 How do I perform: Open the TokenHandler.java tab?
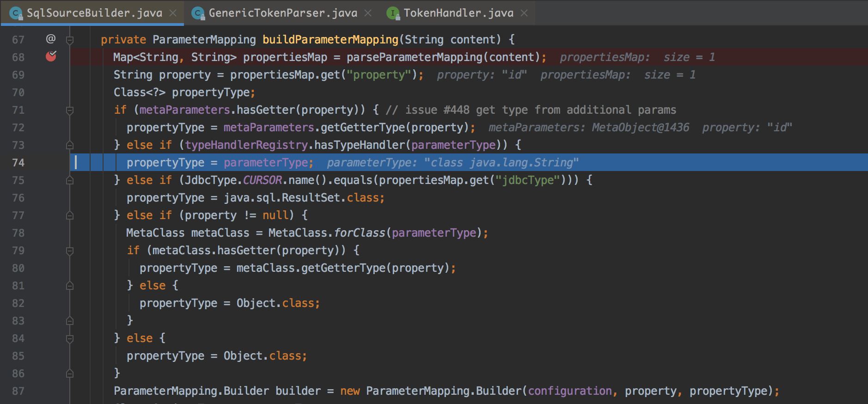(x=458, y=13)
